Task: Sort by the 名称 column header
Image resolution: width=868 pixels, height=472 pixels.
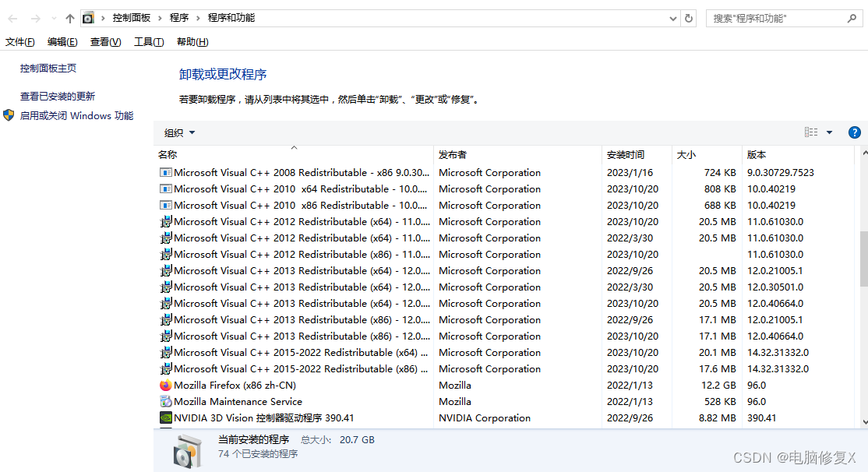Action: 294,155
